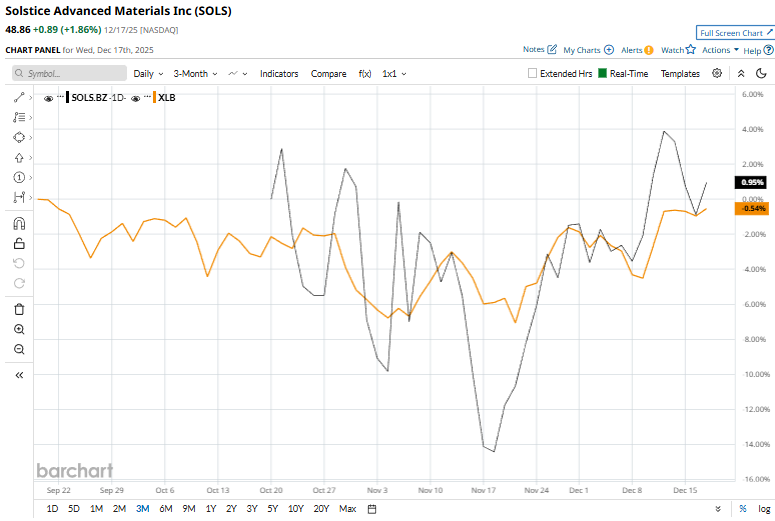Click the orange XLB color swatch
Image resolution: width=775 pixels, height=521 pixels.
(x=154, y=97)
